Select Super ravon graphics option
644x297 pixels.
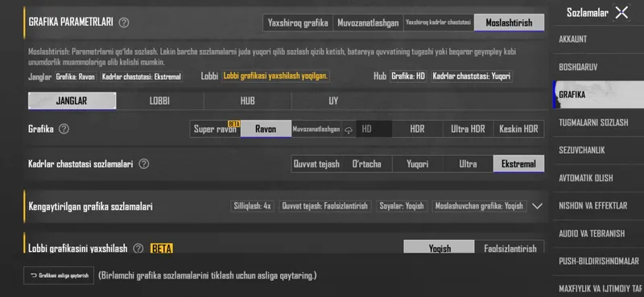click(215, 129)
